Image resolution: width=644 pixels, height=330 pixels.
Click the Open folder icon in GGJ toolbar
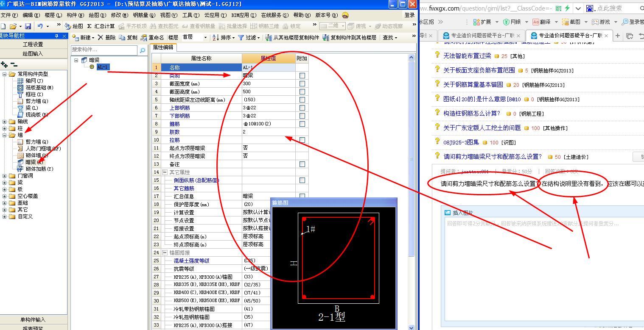tap(13, 26)
